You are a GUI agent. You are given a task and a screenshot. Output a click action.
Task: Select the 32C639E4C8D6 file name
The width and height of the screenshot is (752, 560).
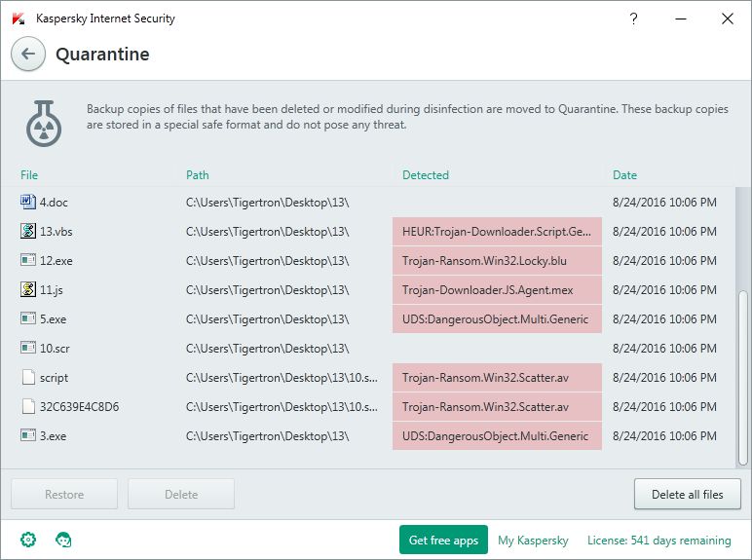(x=79, y=407)
